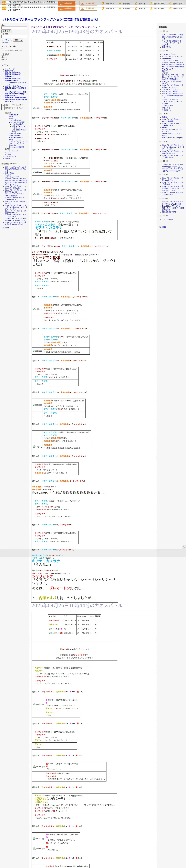This screenshot has height=868, width=186.
Task: Open 直轄バトルロイヤル(無印) in the menu
Action: pos(14,94)
